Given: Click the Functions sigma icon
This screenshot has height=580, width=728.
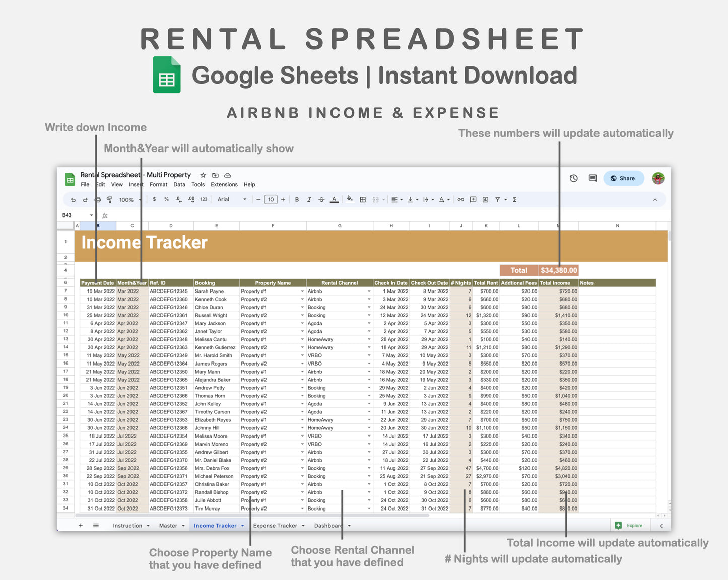Looking at the screenshot, I should (514, 199).
